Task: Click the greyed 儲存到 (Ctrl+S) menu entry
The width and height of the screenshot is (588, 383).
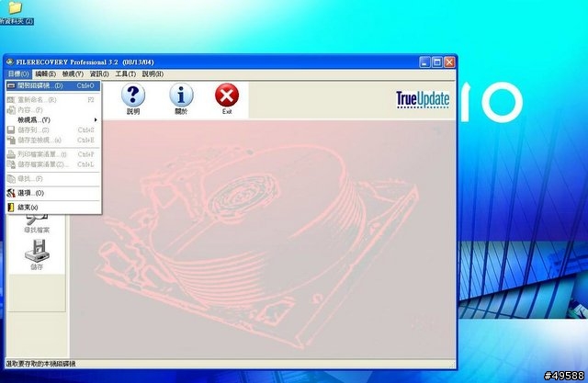Action: pyautogui.click(x=53, y=130)
